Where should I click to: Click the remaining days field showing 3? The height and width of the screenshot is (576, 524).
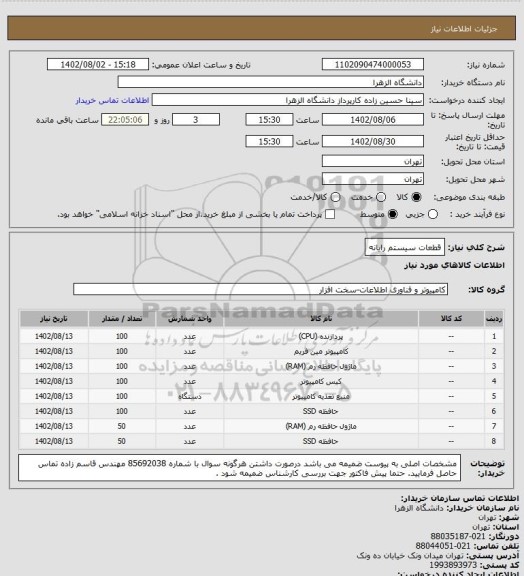tap(196, 120)
